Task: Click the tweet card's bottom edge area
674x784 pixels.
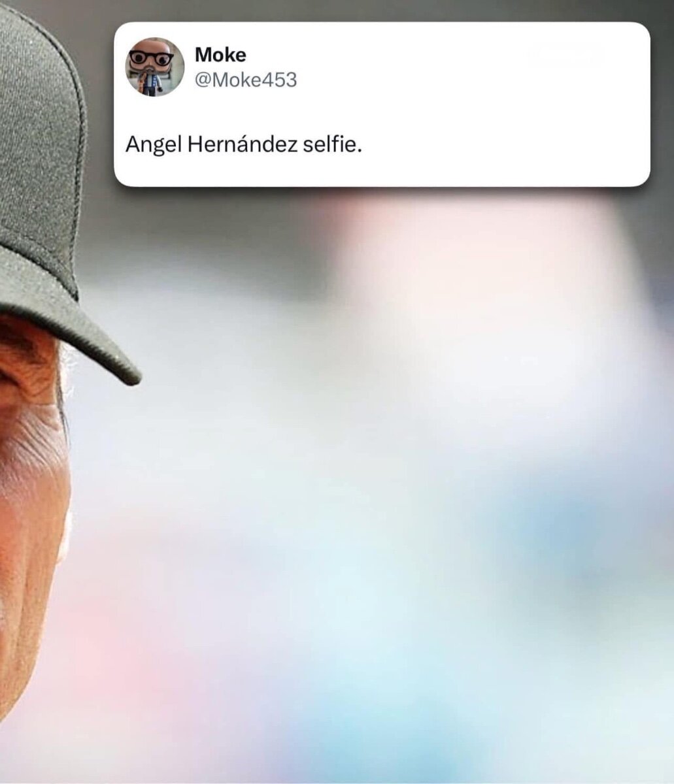Action: tap(382, 182)
